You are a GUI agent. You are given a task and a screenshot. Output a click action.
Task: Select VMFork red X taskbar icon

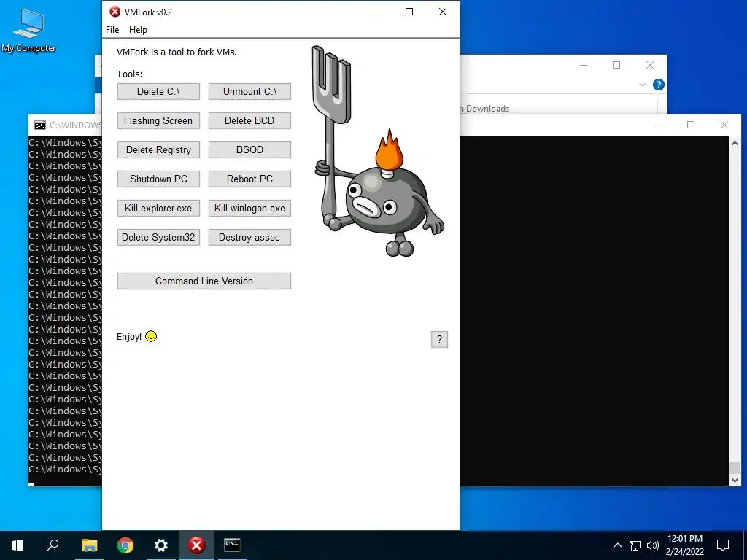pos(197,545)
